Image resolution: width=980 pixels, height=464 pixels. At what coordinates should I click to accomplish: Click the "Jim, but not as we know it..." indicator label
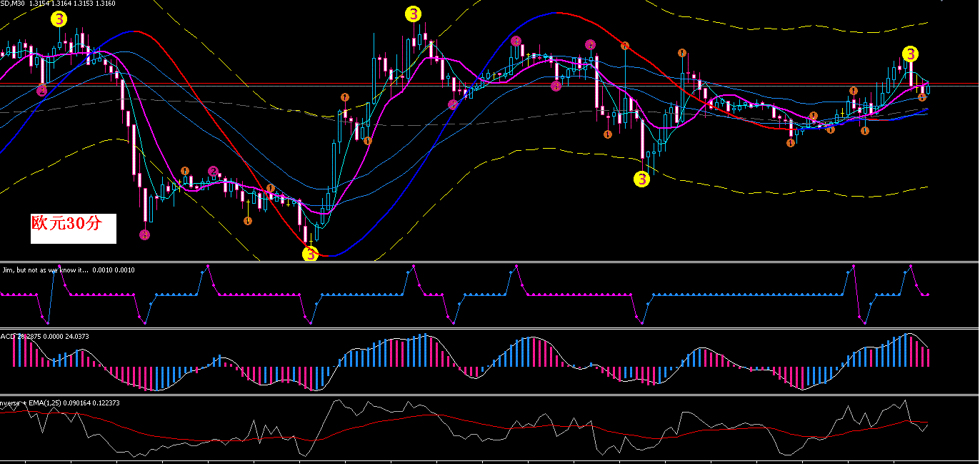(x=68, y=270)
